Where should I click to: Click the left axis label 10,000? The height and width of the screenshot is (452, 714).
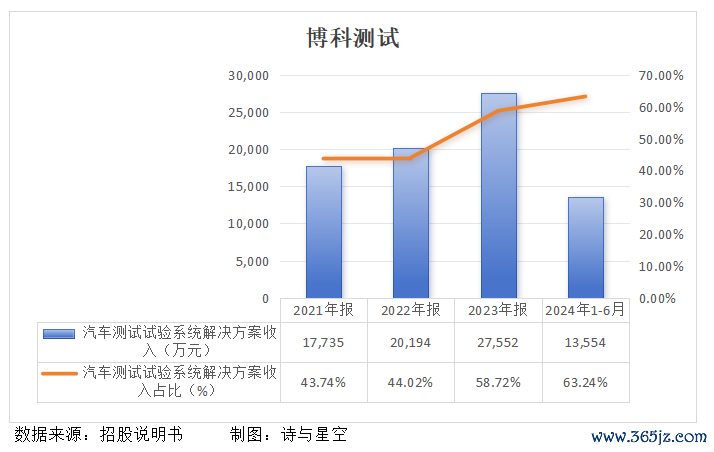click(249, 224)
